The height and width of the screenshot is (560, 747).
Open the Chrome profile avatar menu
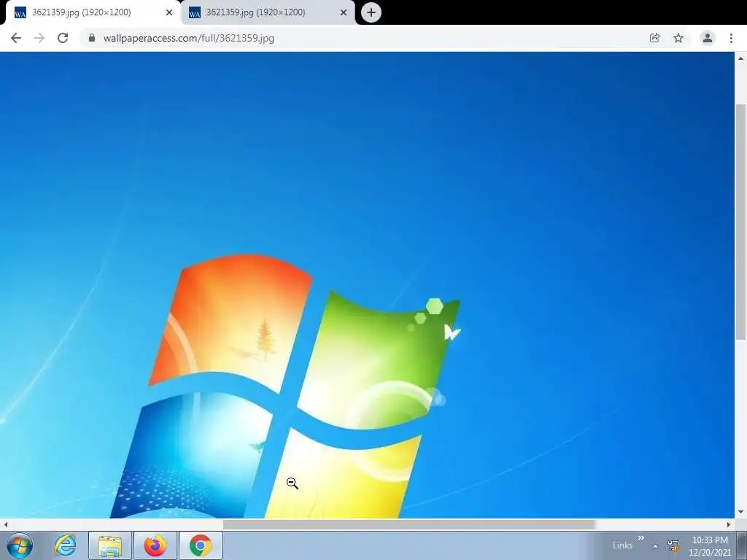[708, 38]
